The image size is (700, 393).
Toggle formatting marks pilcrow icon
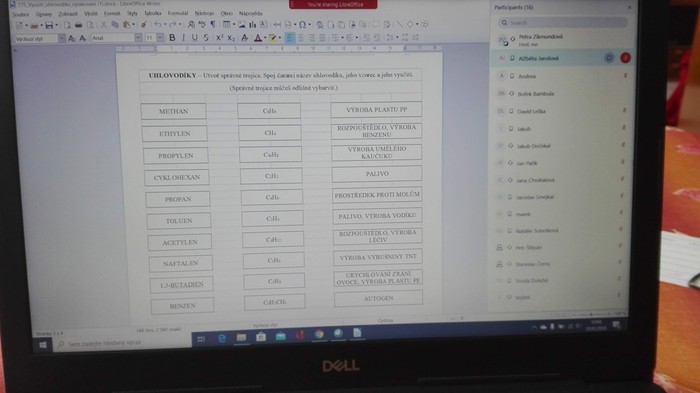pyautogui.click(x=213, y=24)
